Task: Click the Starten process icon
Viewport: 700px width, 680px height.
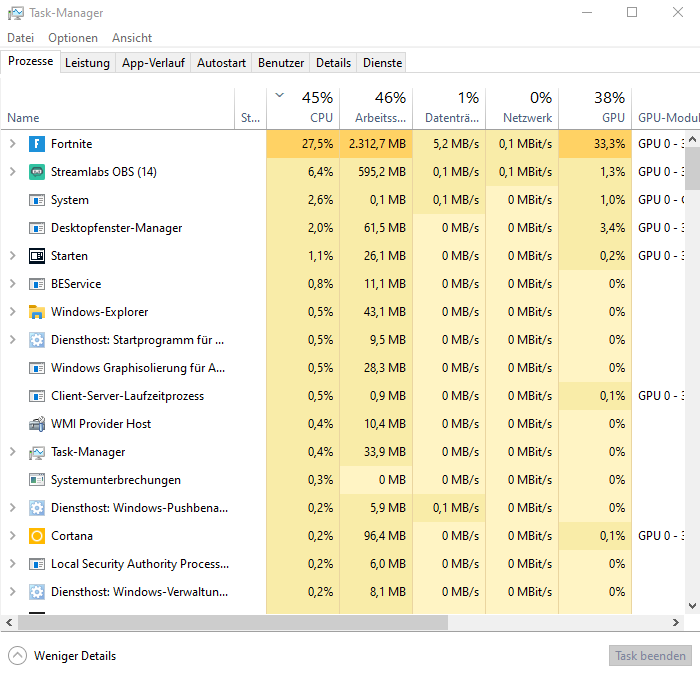Action: (37, 256)
